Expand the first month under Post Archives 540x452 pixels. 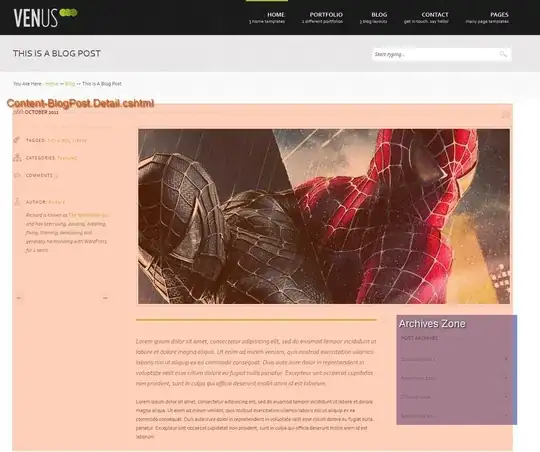[x=455, y=359]
